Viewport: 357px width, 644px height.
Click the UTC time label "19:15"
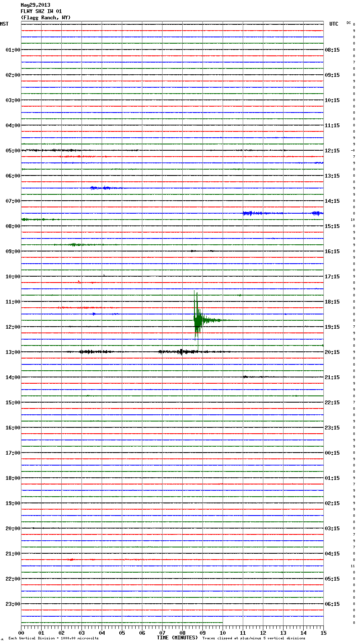click(332, 327)
